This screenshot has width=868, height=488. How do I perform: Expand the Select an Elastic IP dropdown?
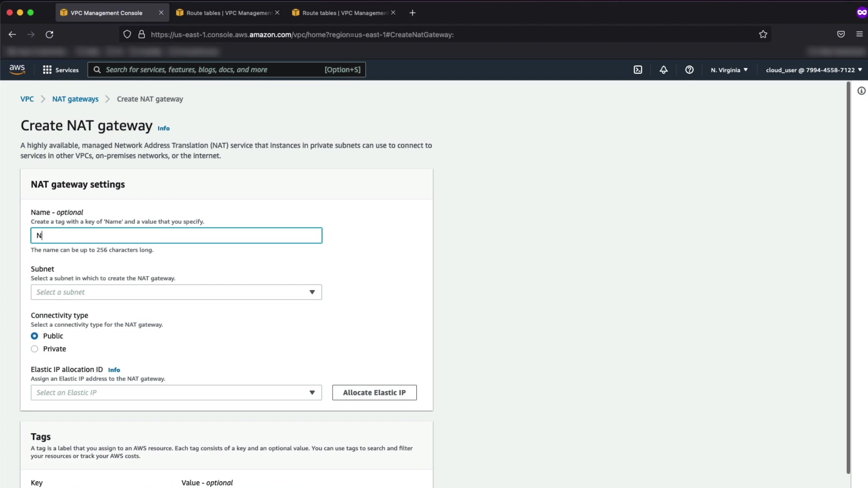pos(176,393)
